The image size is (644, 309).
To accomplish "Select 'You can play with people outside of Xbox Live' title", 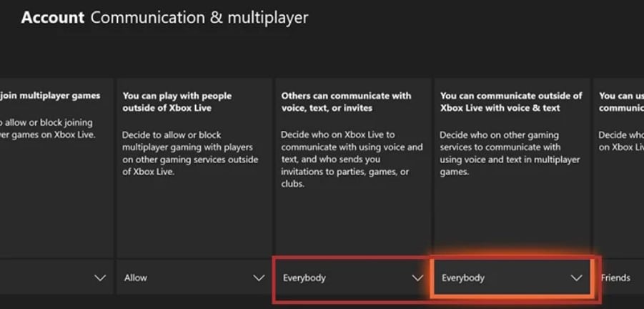I will pos(177,102).
